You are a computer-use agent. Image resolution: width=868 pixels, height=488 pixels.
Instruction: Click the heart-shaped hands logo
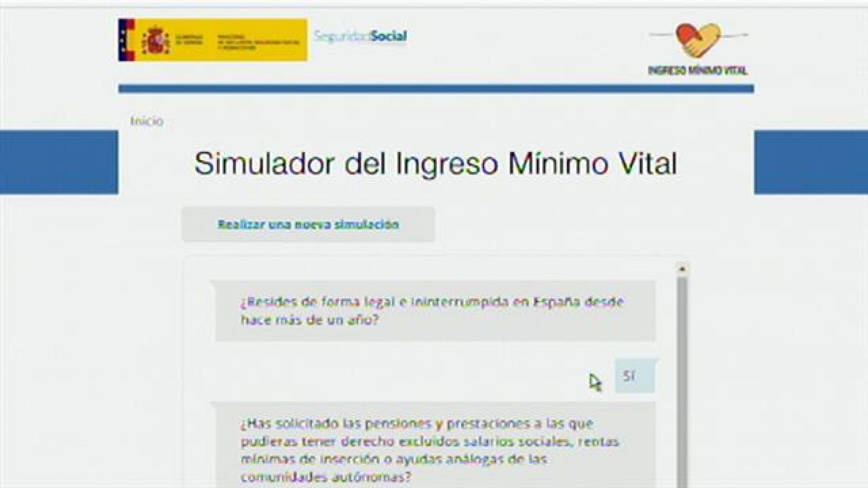(698, 41)
